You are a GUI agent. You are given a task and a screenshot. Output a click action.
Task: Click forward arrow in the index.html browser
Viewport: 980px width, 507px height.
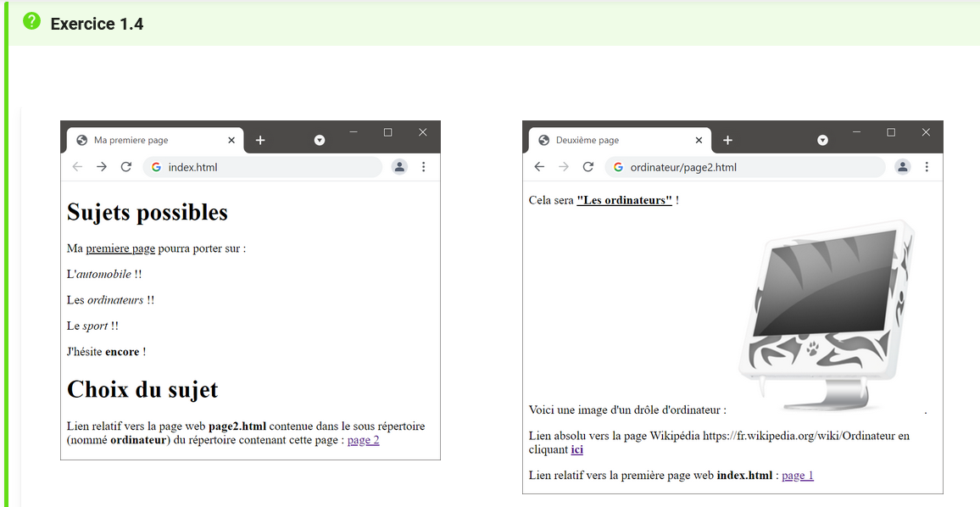102,167
